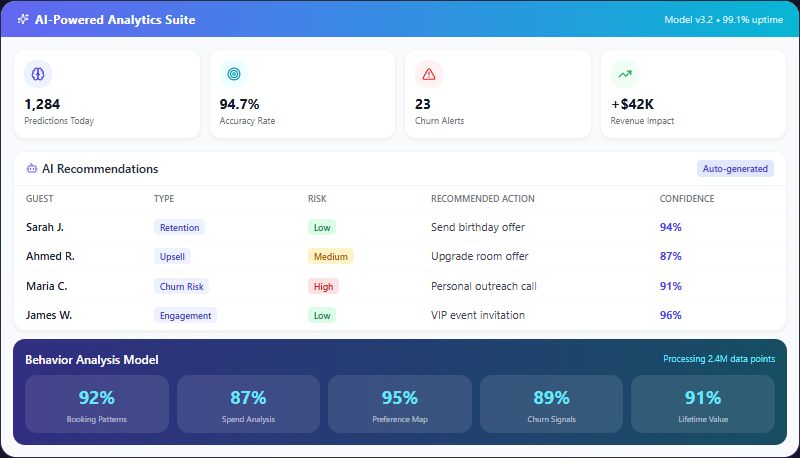800x458 pixels.
Task: Select the Retention tag for Sarah J.
Action: coord(180,227)
